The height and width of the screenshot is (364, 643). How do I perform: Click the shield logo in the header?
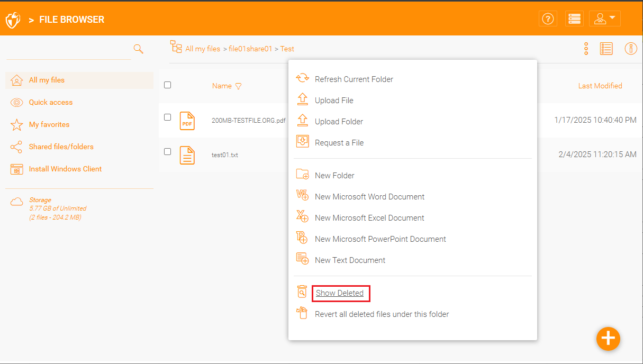13,20
